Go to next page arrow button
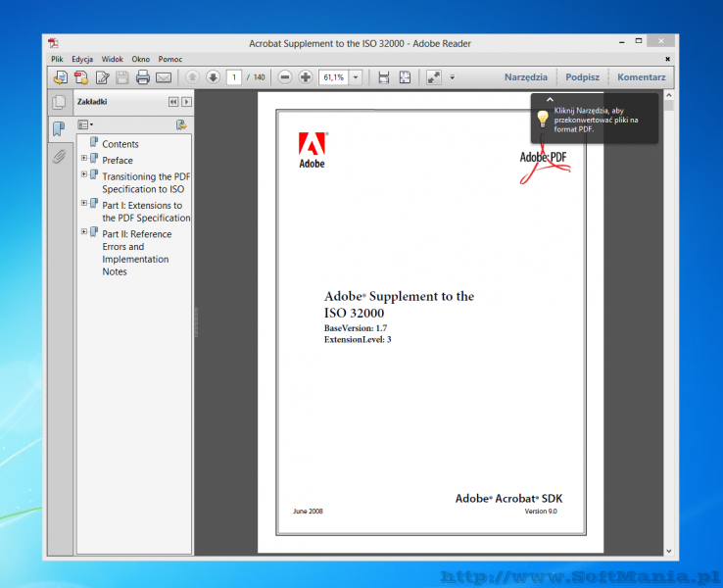Viewport: 723px width, 588px height. [x=213, y=77]
